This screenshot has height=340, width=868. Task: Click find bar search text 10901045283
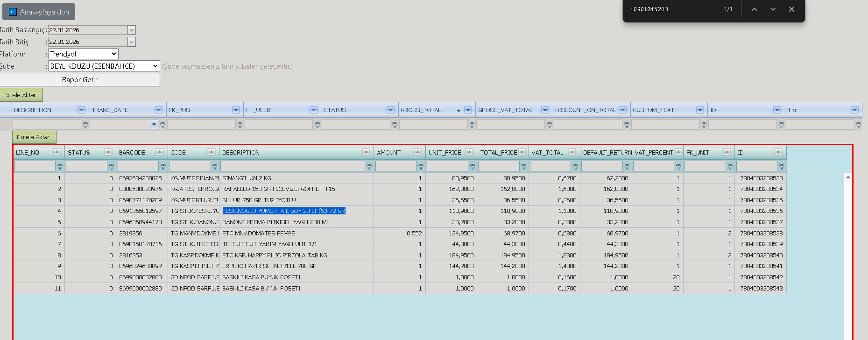[x=649, y=9]
